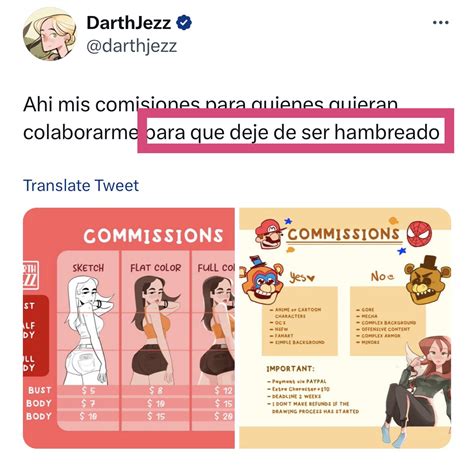Viewport: 474px width, 470px height.
Task: Click the DarthJezz logo on red chart
Action: point(31,275)
